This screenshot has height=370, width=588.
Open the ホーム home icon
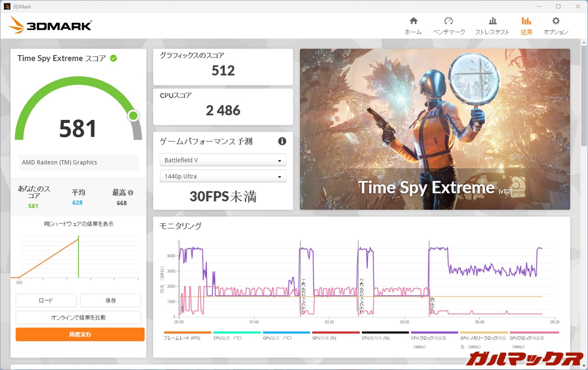[x=413, y=21]
